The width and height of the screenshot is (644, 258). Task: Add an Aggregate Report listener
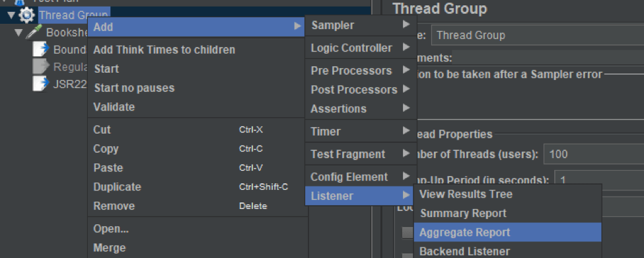tap(508, 232)
